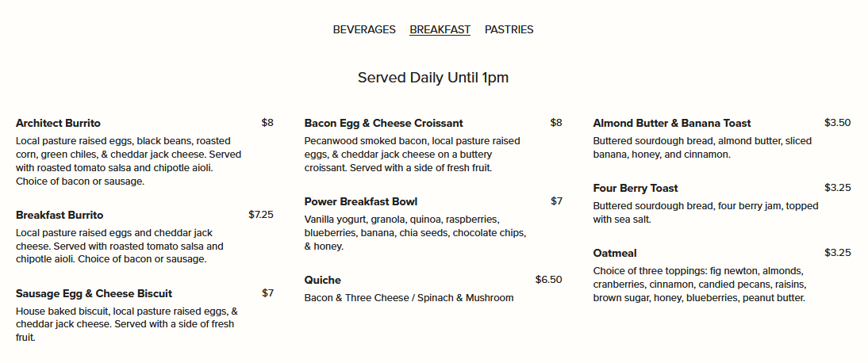Screen dimensions: 868x363
Task: Click Almond Butter & Banana Toast title
Action: pyautogui.click(x=671, y=124)
